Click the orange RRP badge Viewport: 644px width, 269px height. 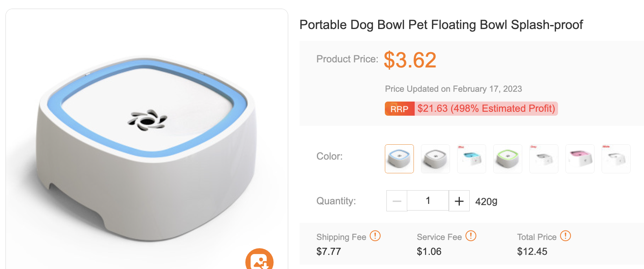pos(399,109)
